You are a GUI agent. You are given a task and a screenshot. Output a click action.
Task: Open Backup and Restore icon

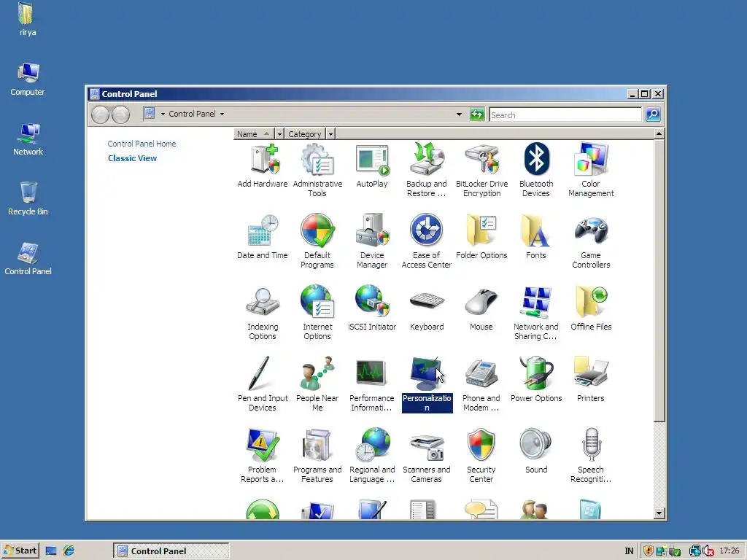click(426, 170)
